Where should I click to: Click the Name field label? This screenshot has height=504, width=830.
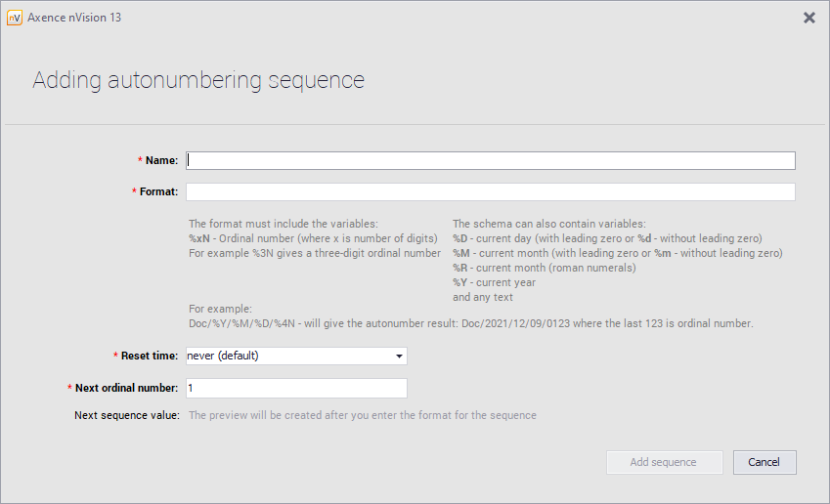[x=161, y=160]
